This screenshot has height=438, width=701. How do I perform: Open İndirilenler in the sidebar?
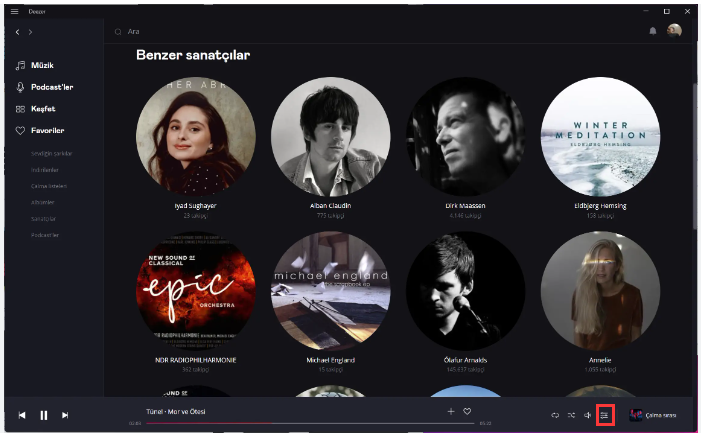pos(45,170)
